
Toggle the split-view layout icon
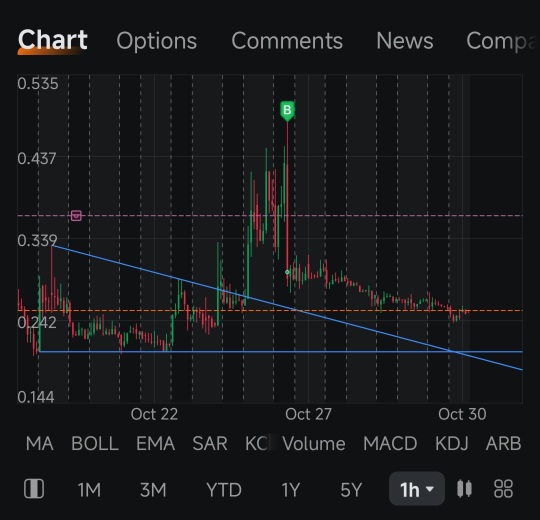click(x=34, y=489)
